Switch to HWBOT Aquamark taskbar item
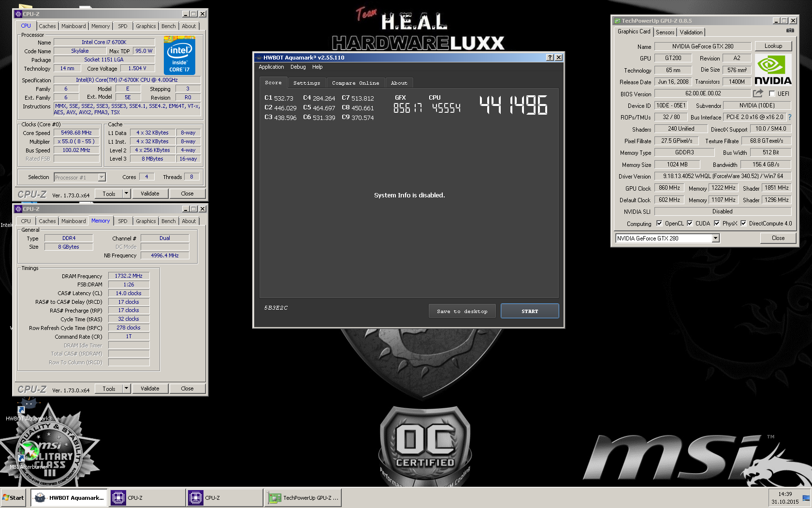812x508 pixels. tap(69, 497)
